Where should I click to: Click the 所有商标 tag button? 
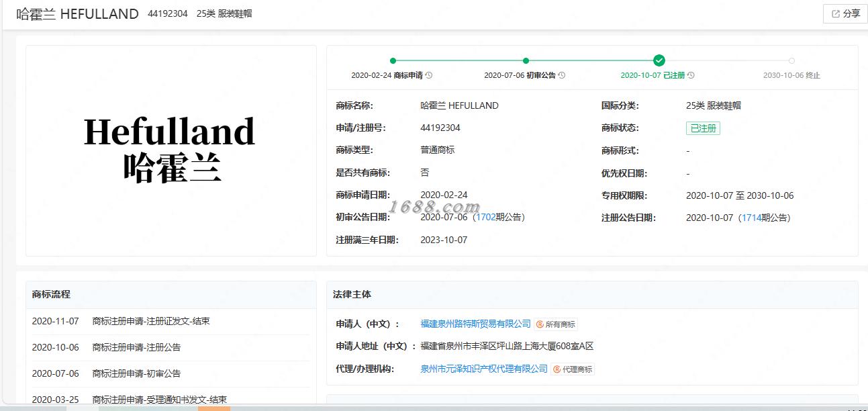coord(556,324)
